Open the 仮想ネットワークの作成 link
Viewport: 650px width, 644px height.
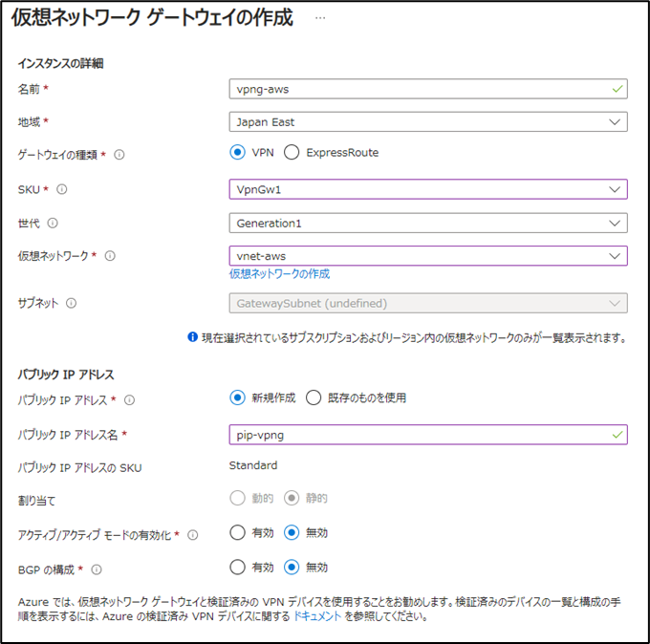(280, 274)
